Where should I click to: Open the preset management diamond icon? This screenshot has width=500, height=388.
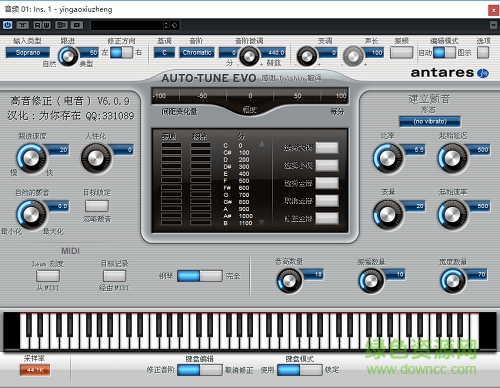point(174,25)
